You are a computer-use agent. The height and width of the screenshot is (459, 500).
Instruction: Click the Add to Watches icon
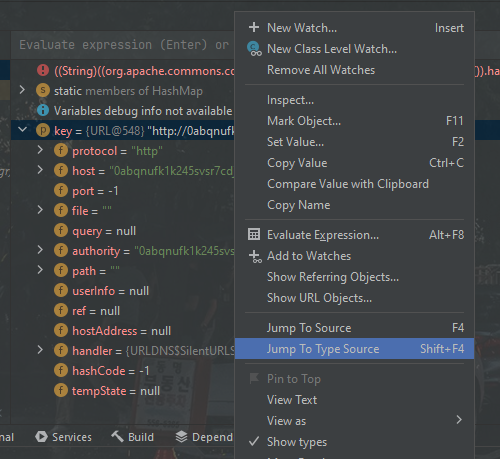tap(255, 256)
